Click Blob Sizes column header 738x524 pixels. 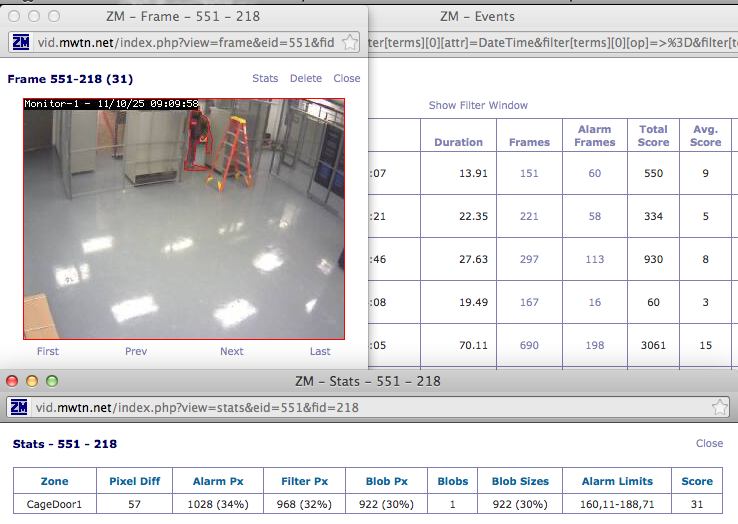[x=520, y=481]
